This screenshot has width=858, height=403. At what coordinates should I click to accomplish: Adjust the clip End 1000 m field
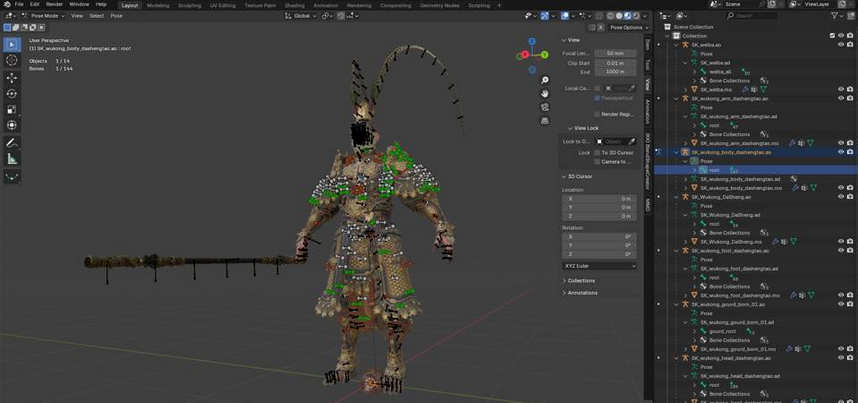[x=615, y=72]
